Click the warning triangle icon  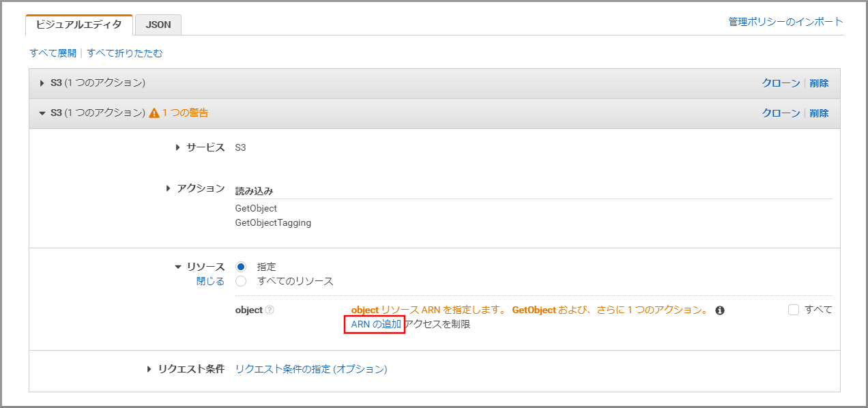tap(154, 113)
